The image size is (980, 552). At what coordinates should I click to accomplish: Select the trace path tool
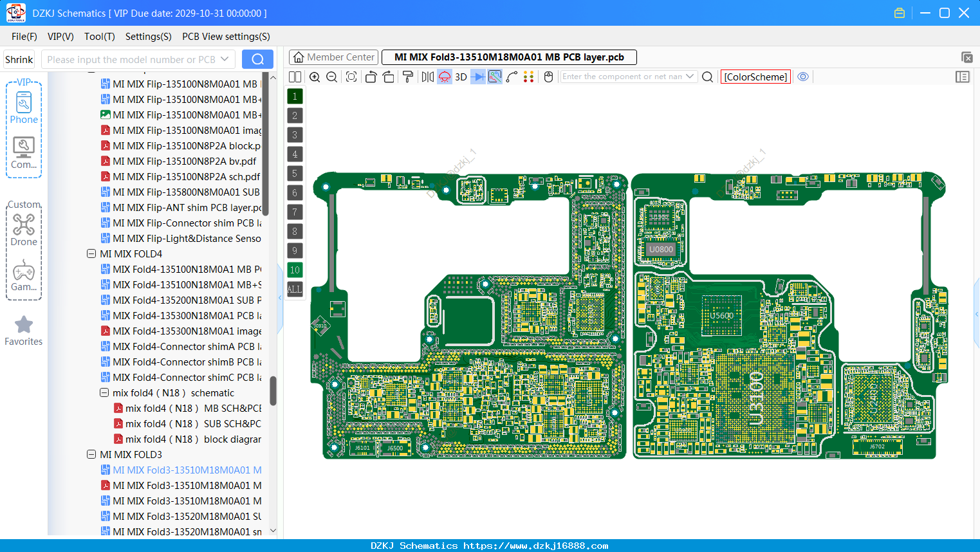512,77
